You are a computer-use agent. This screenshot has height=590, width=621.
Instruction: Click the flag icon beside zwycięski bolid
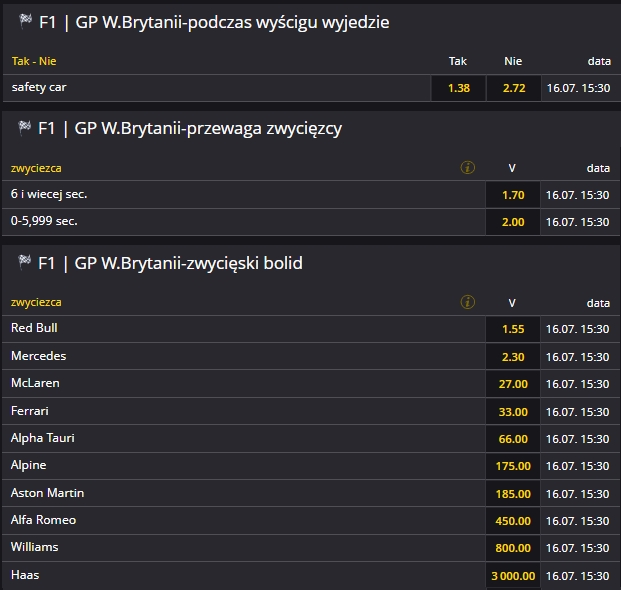click(25, 263)
